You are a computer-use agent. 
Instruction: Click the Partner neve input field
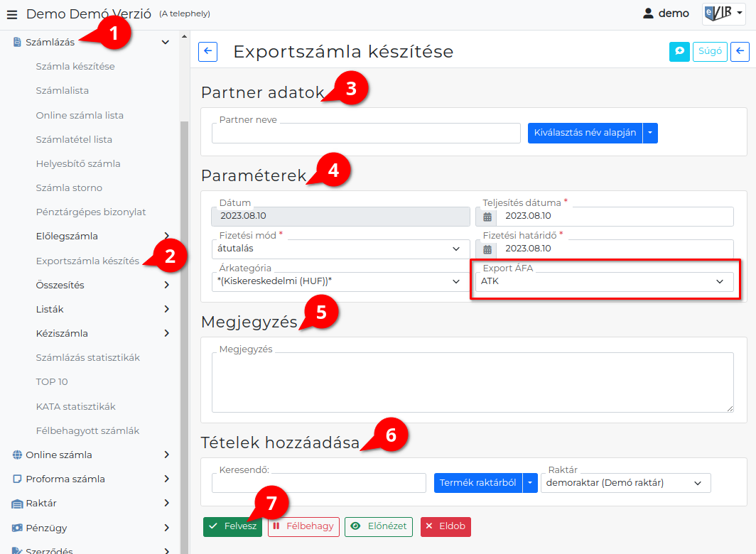pos(366,133)
